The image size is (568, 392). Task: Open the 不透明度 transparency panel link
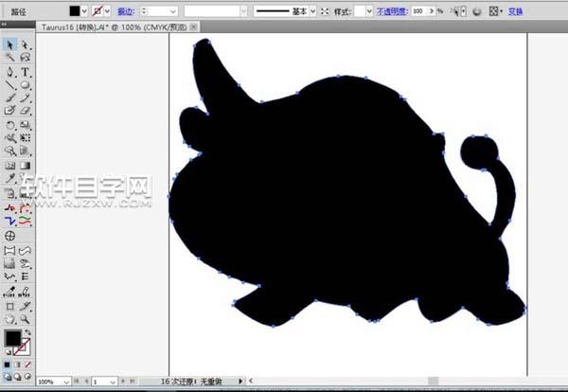(392, 11)
